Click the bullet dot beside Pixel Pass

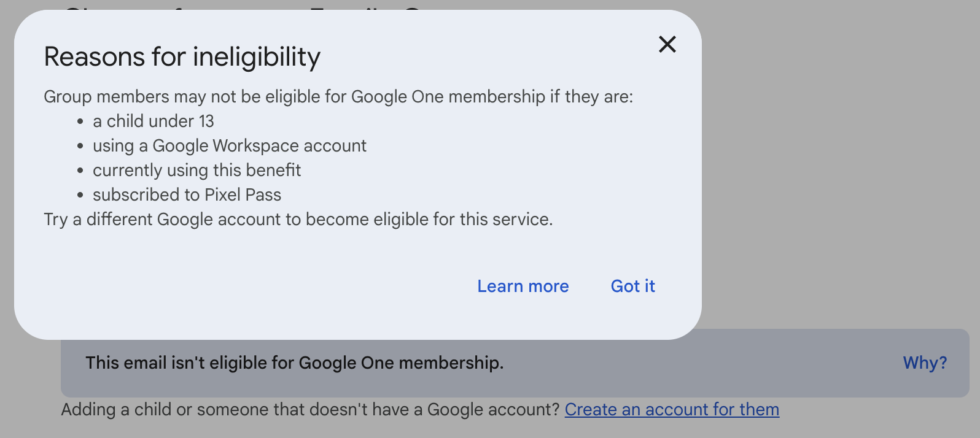point(80,196)
